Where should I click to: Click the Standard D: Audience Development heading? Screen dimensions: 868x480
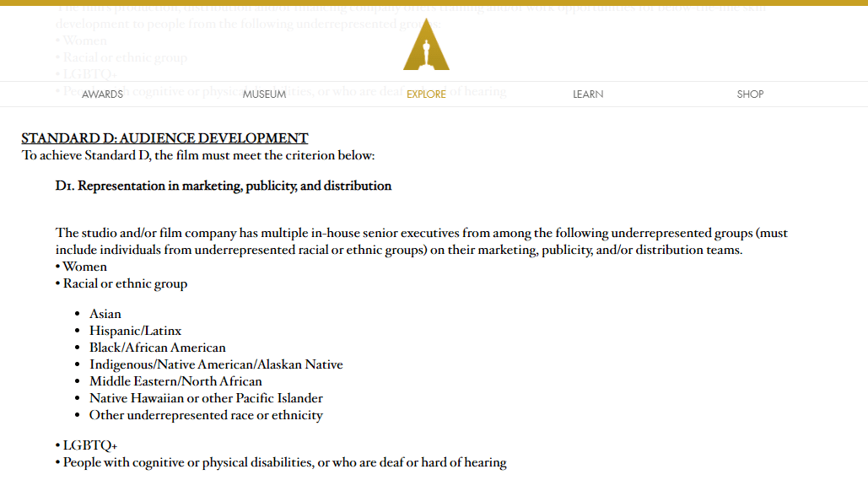pyautogui.click(x=165, y=138)
